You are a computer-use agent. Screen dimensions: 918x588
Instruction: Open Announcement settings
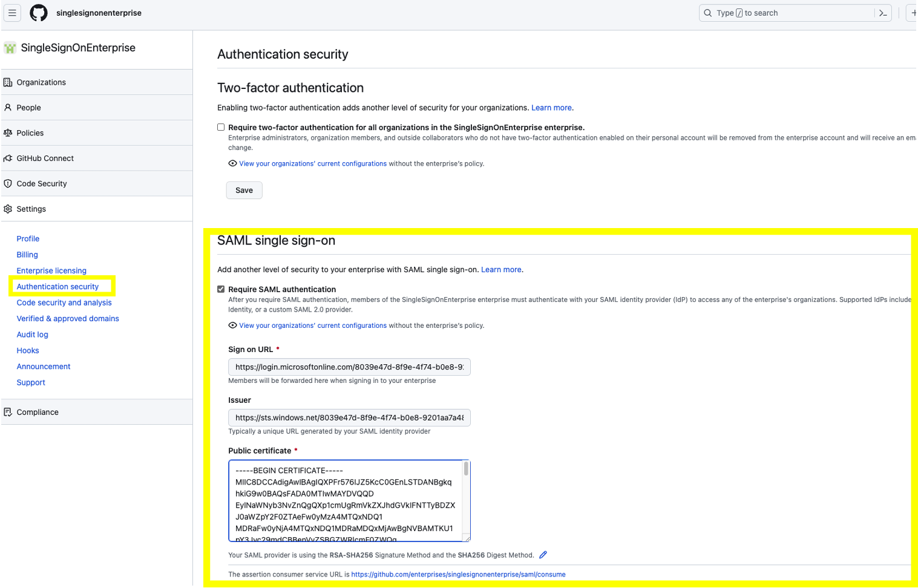click(44, 367)
